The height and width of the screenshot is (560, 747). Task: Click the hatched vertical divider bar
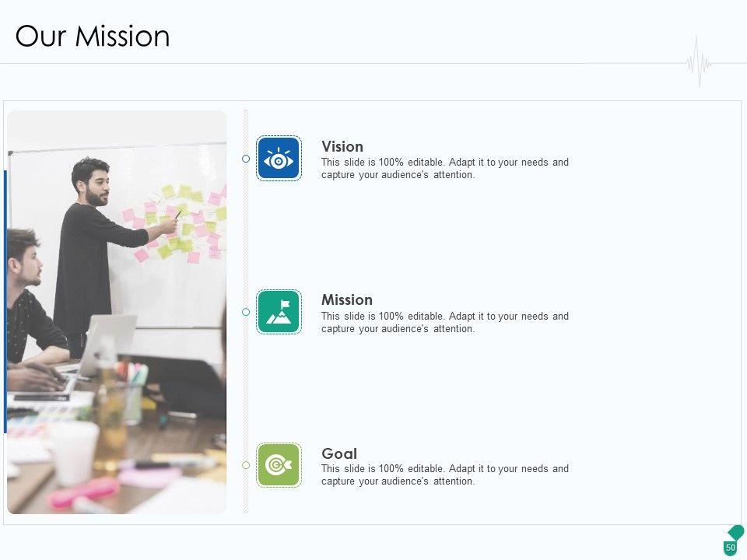click(246, 233)
